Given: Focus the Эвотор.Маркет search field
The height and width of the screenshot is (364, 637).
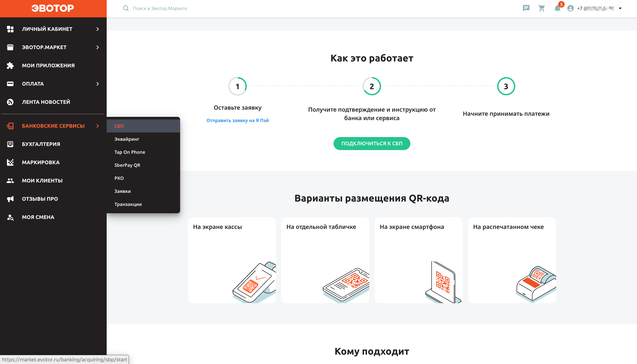Looking at the screenshot, I should [x=160, y=8].
